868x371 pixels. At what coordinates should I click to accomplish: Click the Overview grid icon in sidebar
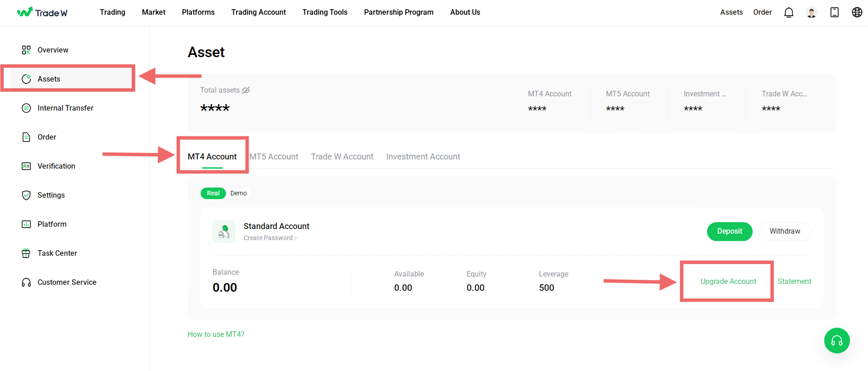[26, 50]
